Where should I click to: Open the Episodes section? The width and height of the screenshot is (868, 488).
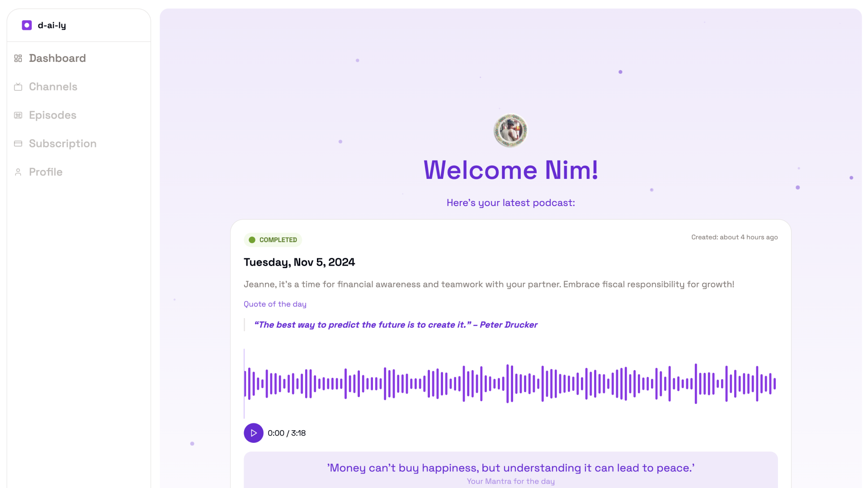click(x=52, y=115)
